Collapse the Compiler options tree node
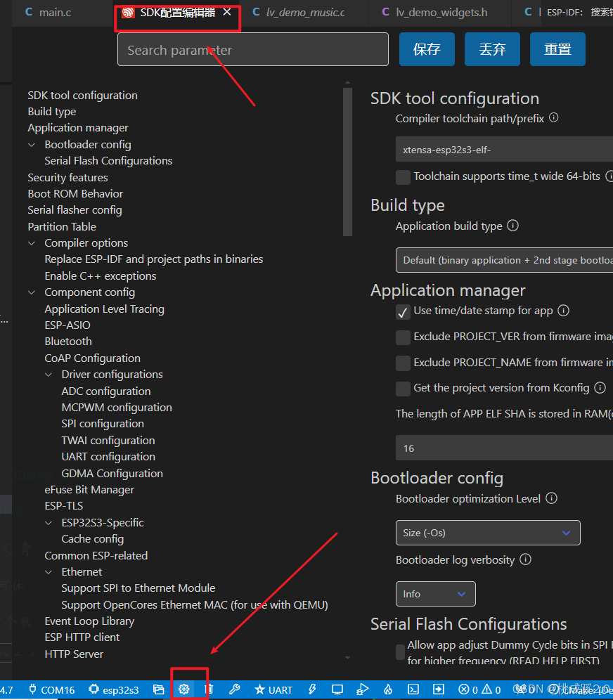Image resolution: width=613 pixels, height=700 pixels. 32,243
